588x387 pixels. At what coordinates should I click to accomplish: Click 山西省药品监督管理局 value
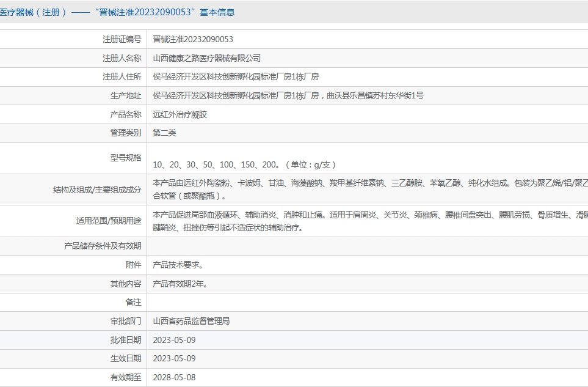[191, 321]
